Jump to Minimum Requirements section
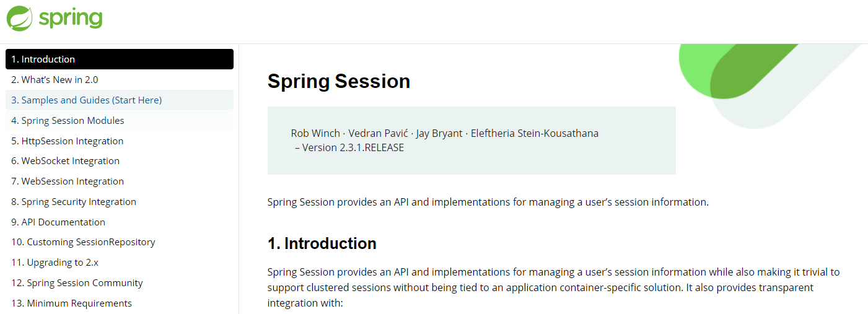 point(120,303)
